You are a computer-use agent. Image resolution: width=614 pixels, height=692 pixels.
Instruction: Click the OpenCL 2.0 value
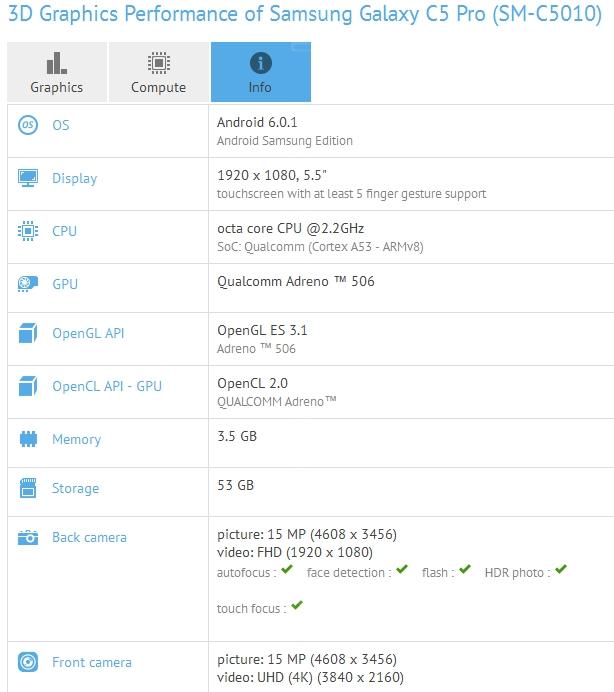click(x=252, y=384)
